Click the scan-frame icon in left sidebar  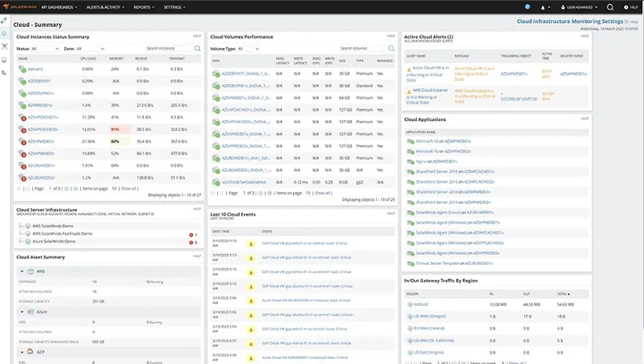4,47
